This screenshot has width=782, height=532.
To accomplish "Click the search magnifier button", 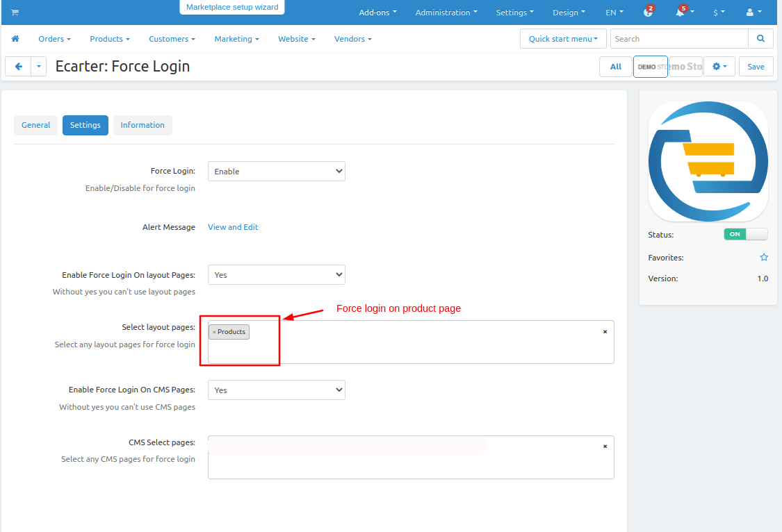I will pyautogui.click(x=760, y=39).
